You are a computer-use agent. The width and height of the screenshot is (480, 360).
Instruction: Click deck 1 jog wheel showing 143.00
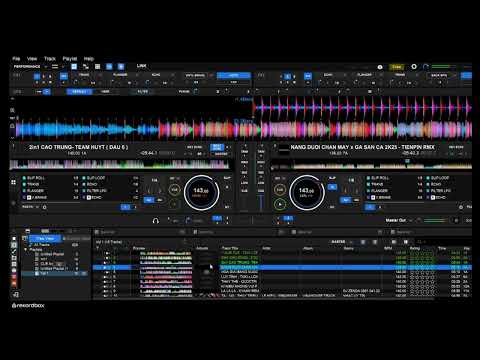201,192
